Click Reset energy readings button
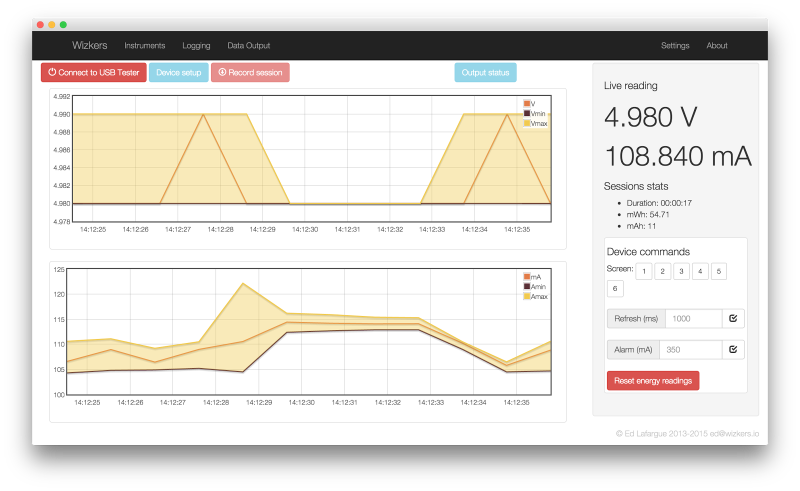The height and width of the screenshot is (491, 800). [x=653, y=381]
